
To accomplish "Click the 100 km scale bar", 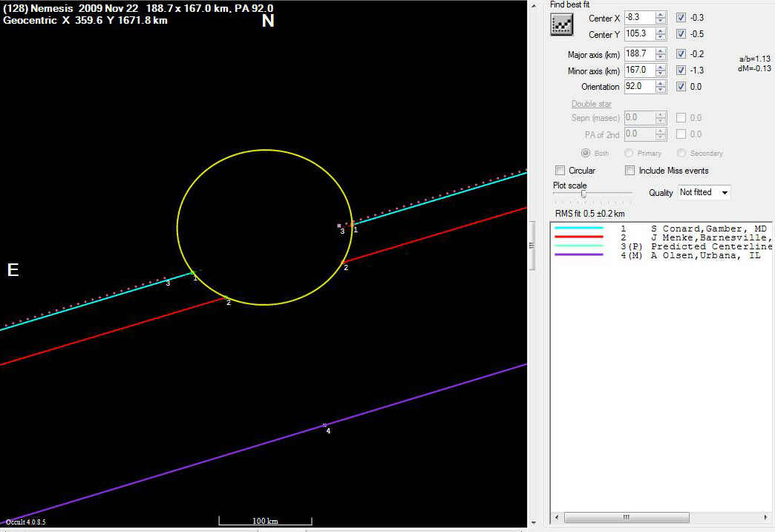I will click(x=266, y=521).
